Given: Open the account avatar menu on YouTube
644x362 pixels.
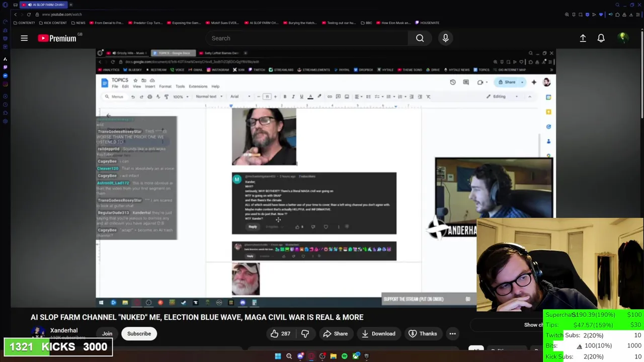Looking at the screenshot, I should pos(622,38).
